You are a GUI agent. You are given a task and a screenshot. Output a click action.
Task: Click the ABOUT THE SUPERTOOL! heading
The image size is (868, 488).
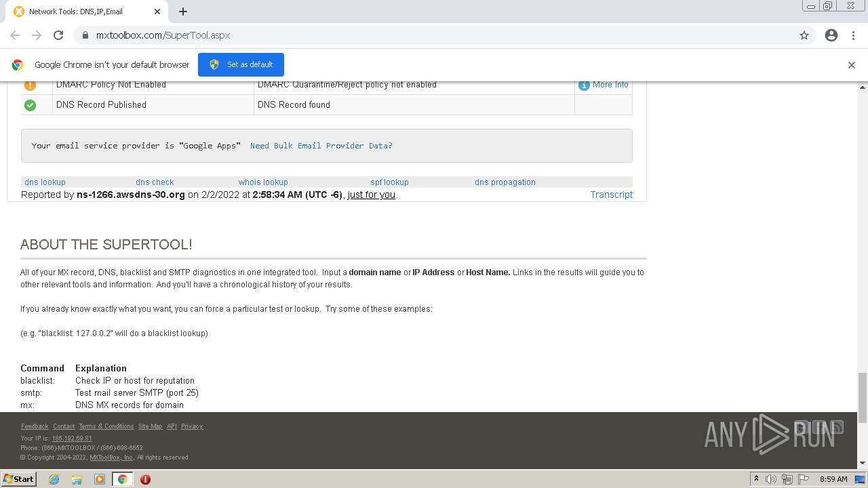point(106,245)
